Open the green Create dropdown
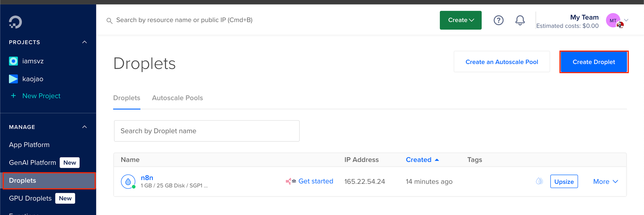 [x=461, y=20]
